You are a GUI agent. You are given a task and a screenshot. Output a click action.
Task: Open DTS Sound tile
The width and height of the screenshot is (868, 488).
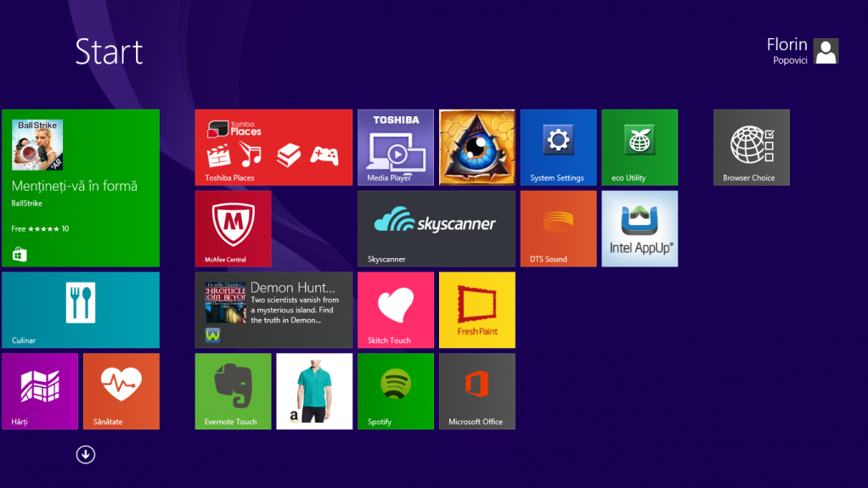click(x=559, y=228)
